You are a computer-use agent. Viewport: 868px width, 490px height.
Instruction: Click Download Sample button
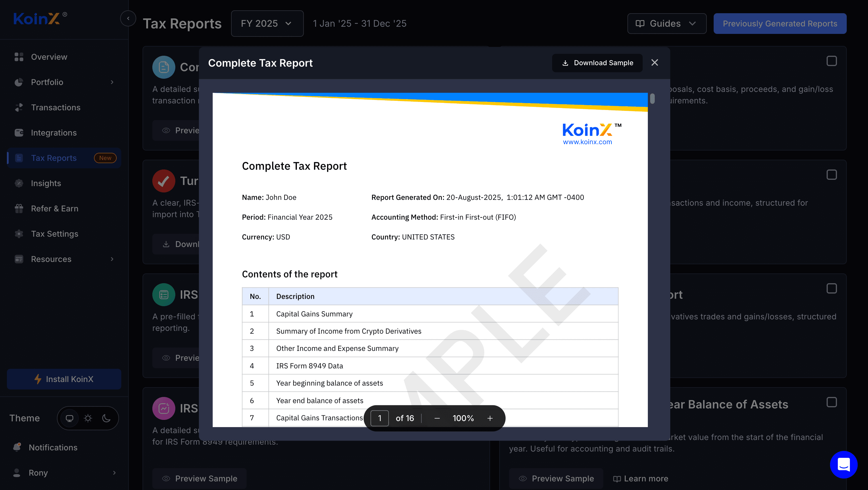tap(597, 63)
